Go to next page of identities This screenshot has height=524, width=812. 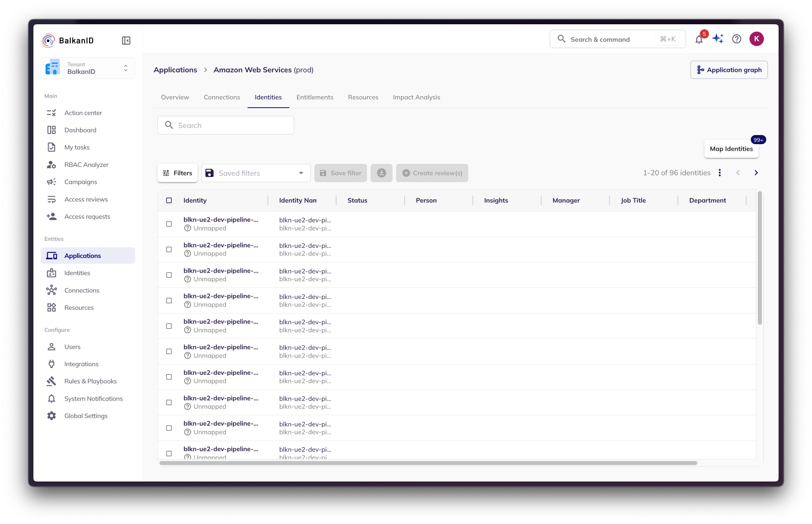[756, 173]
